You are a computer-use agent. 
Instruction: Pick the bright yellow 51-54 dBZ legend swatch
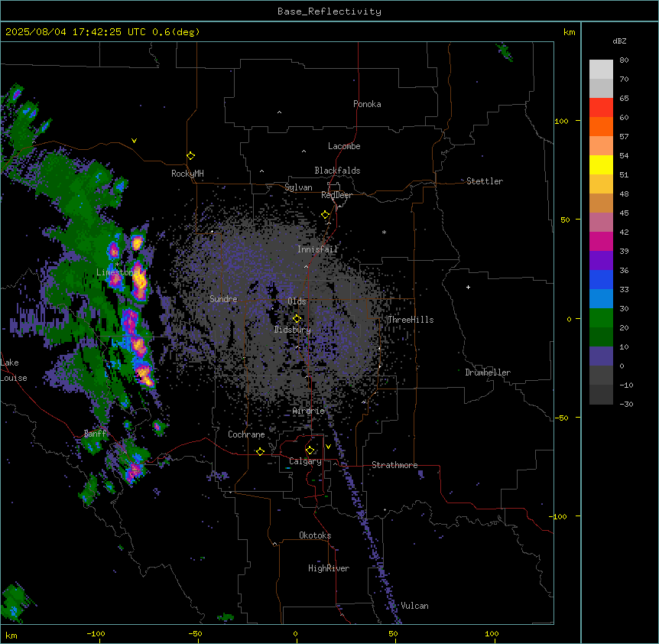601,164
